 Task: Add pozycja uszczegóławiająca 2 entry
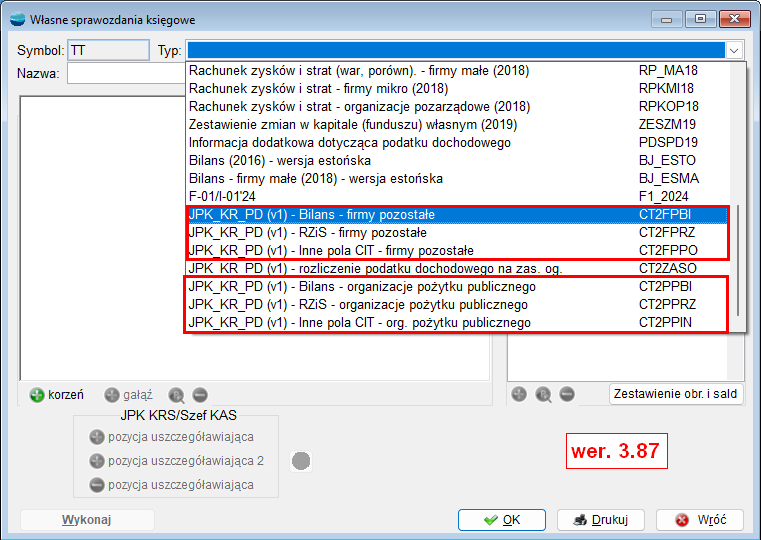click(x=97, y=461)
